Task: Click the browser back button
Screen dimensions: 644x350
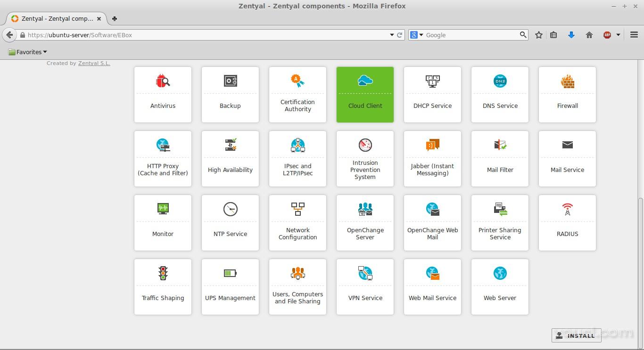Action: pos(9,35)
